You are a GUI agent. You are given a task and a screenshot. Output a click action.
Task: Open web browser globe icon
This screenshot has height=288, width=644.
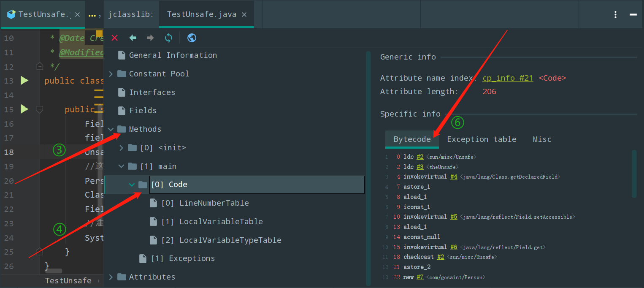click(x=192, y=38)
